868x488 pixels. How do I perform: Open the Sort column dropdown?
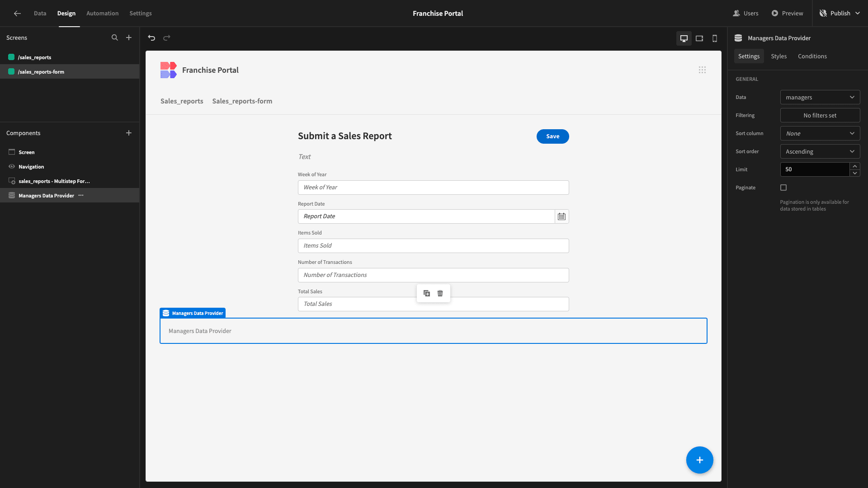(x=820, y=133)
